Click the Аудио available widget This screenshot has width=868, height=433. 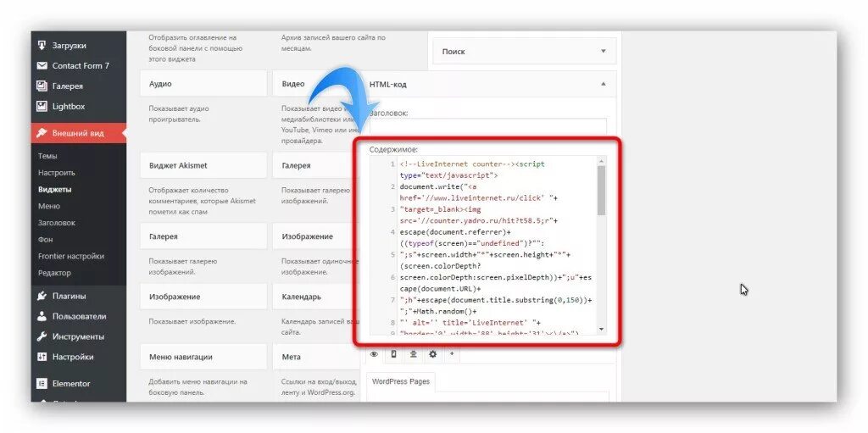click(x=203, y=84)
